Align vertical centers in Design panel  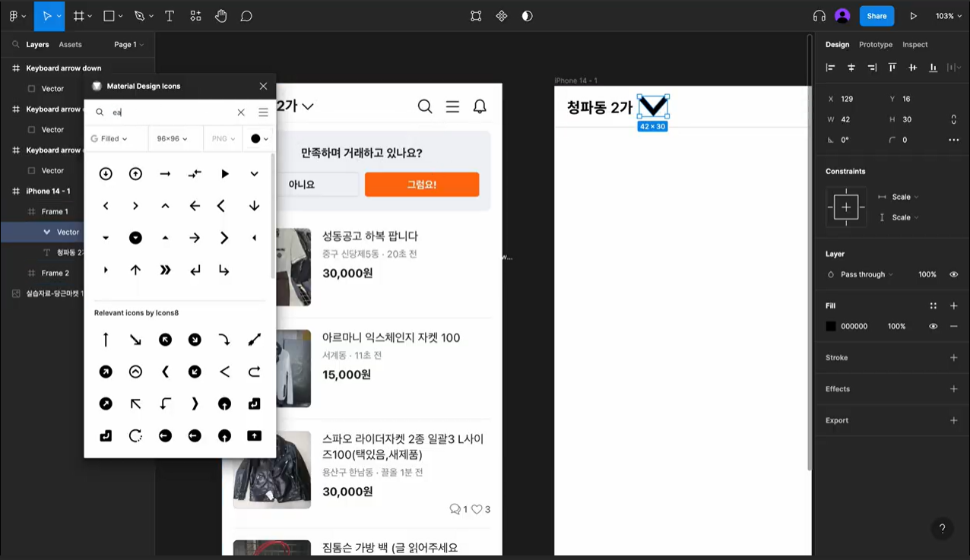[913, 68]
